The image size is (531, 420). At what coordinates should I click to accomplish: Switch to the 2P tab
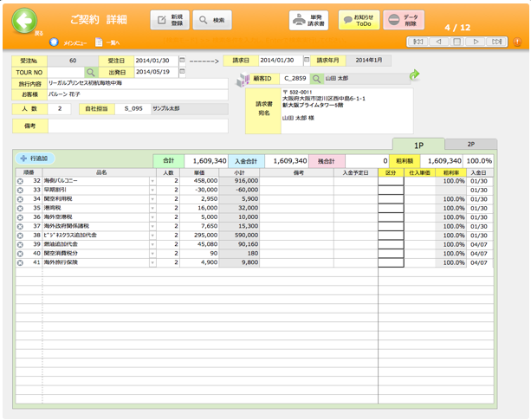click(x=470, y=144)
